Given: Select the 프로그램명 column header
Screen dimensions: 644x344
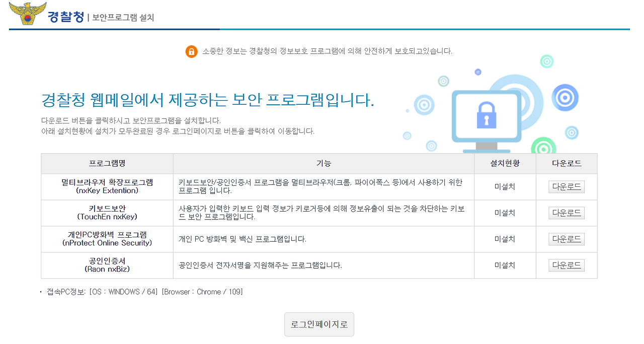Looking at the screenshot, I should point(106,164).
